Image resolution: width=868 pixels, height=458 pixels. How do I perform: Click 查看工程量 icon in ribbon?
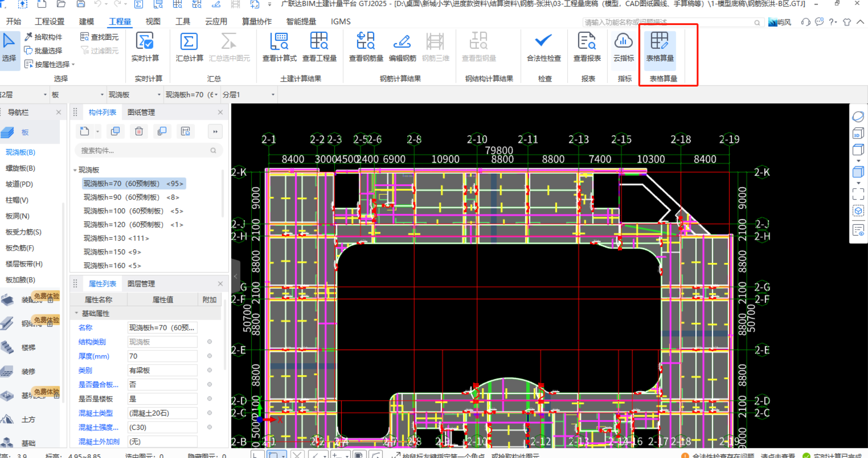(x=319, y=41)
